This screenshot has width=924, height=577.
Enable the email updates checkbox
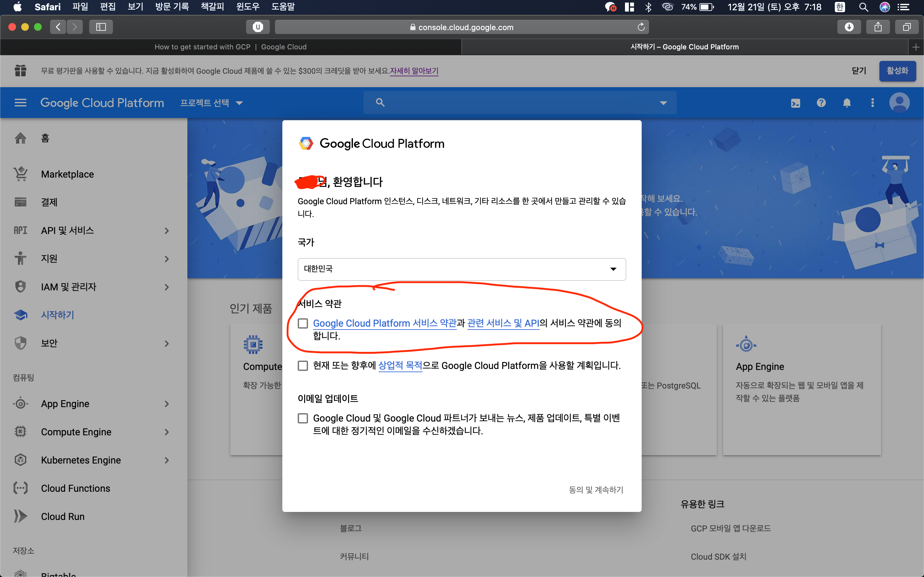303,418
